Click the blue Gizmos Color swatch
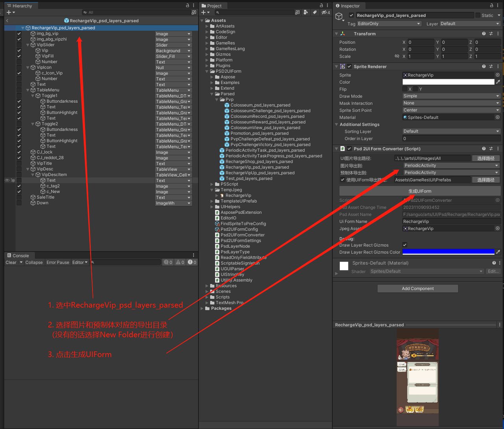The height and width of the screenshot is (429, 504). [x=448, y=252]
